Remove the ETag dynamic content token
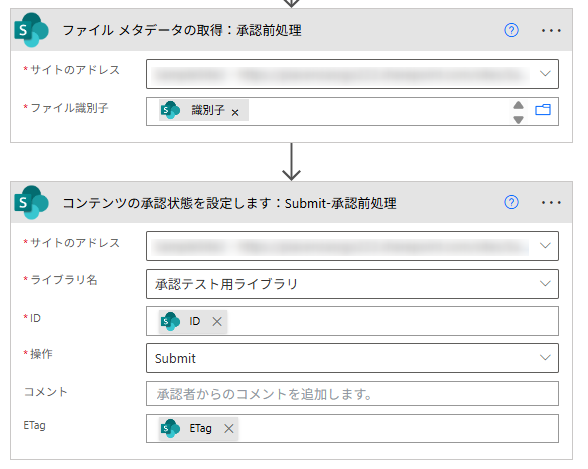Viewport: 588px width, 469px height. click(229, 428)
